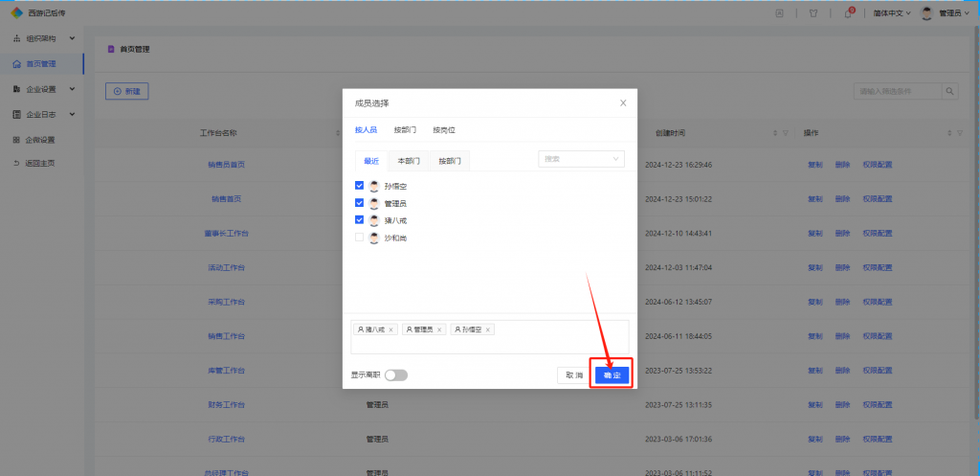
Task: Open the 简体中文 language dropdown
Action: point(892,13)
